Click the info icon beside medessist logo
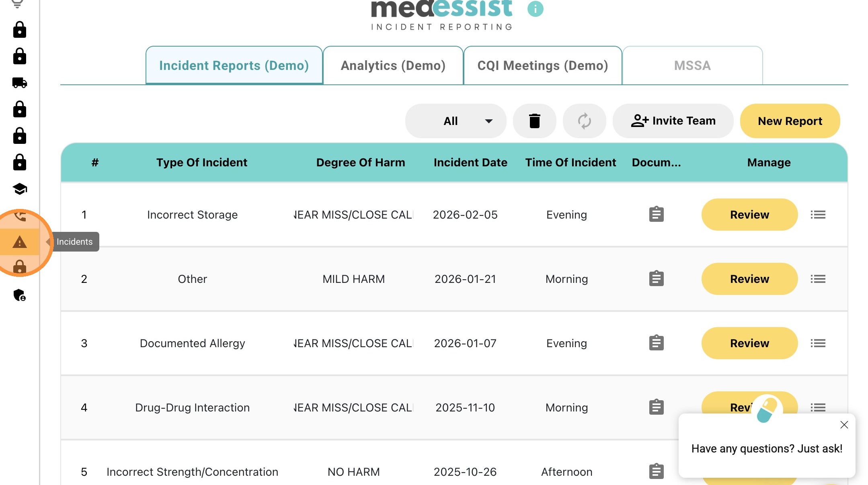 (x=535, y=9)
